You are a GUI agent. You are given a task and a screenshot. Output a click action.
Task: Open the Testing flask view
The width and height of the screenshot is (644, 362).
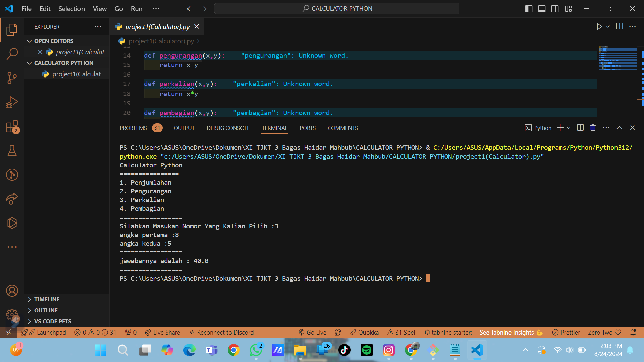coord(12,150)
